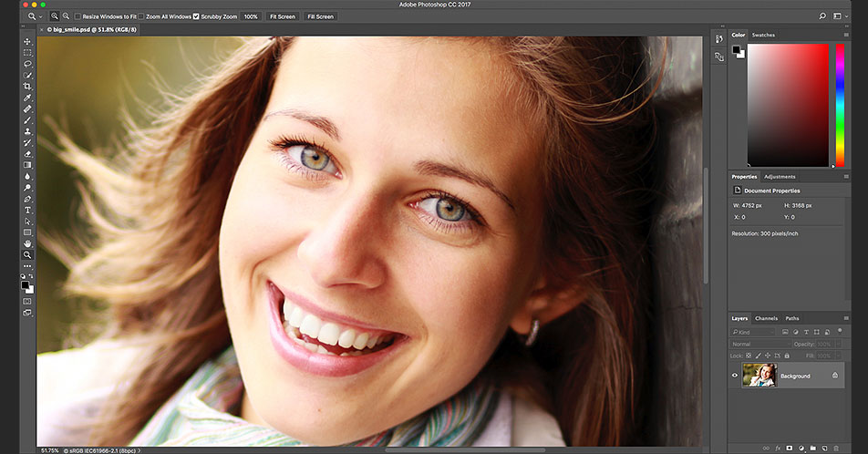Create new fill or adjustment layer
This screenshot has width=868, height=454.
[x=801, y=449]
